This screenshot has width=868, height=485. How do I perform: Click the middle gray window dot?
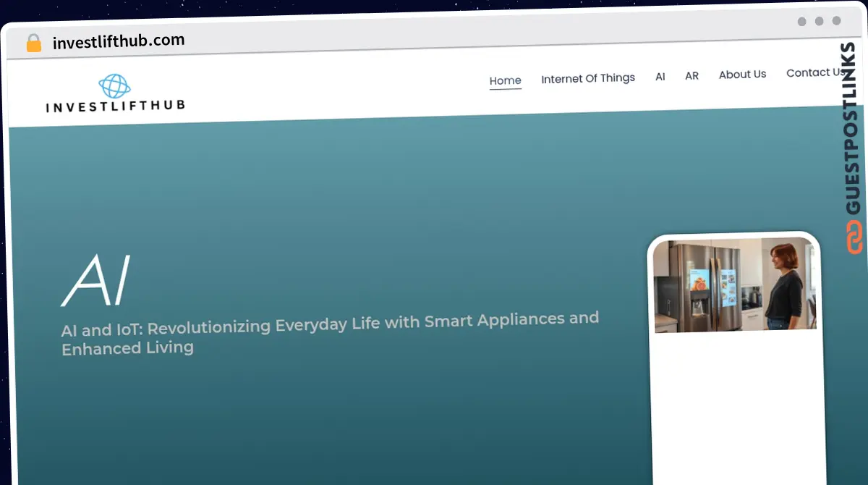[x=820, y=21]
